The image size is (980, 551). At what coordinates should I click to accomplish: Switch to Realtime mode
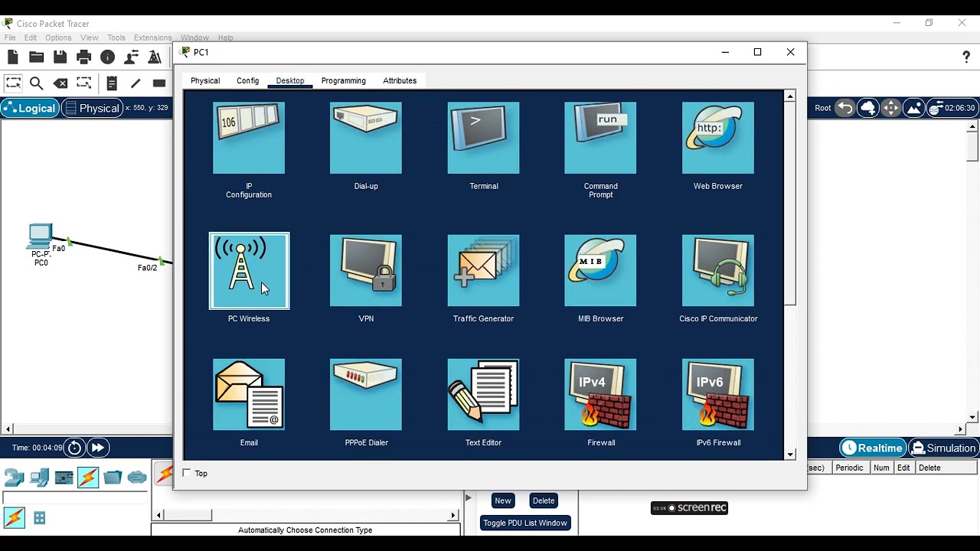tap(873, 448)
